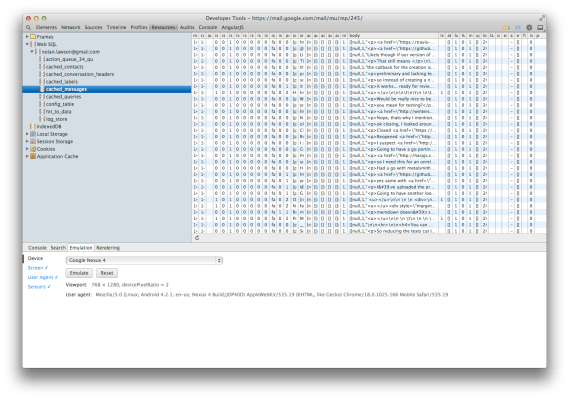Open DevTools settings gear
The image size is (569, 399).
[x=529, y=27]
